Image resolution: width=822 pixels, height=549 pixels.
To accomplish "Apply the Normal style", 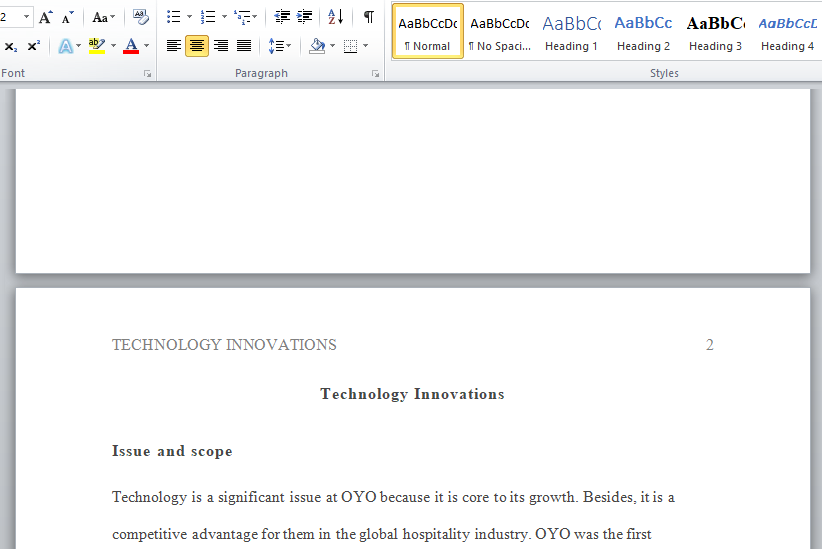I will tap(428, 31).
